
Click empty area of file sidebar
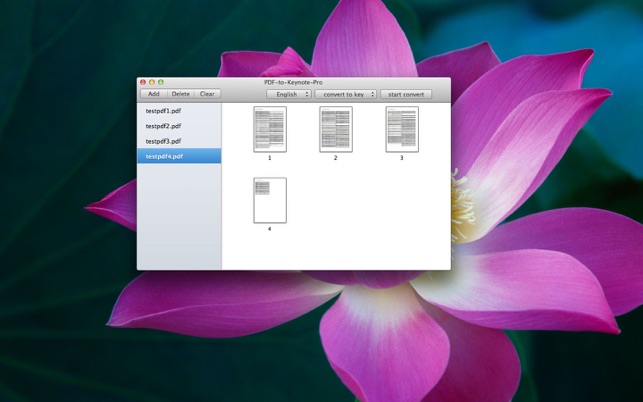pos(179,216)
